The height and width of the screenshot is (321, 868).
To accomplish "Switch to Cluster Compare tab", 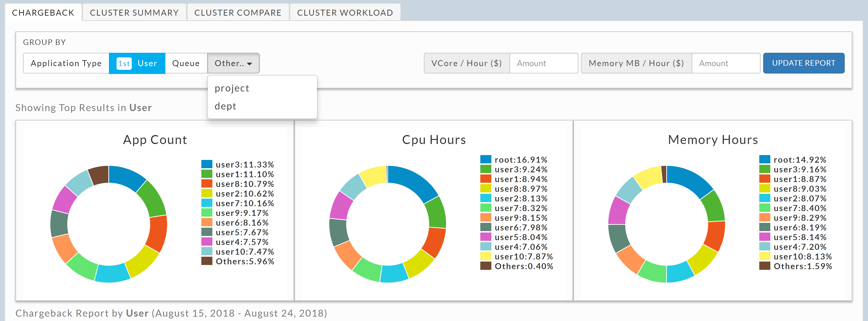I will [238, 13].
